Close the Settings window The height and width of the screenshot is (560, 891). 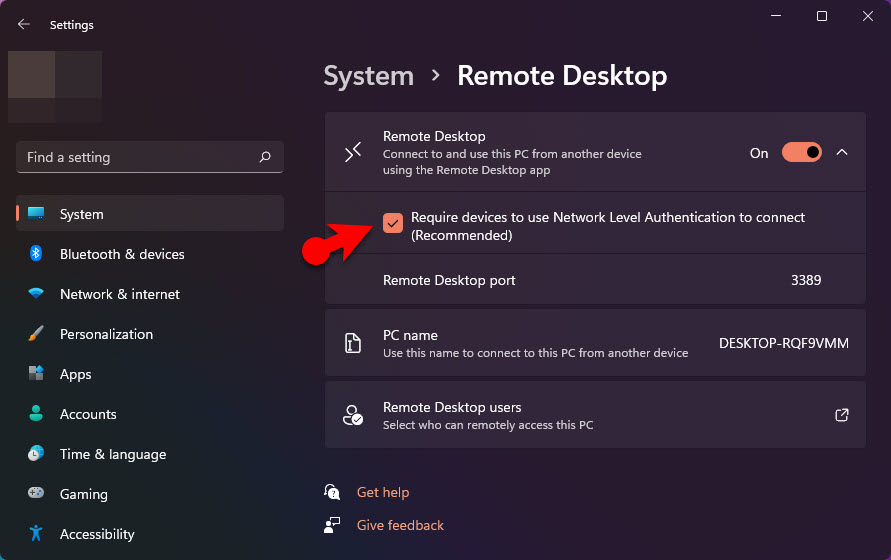coord(868,16)
